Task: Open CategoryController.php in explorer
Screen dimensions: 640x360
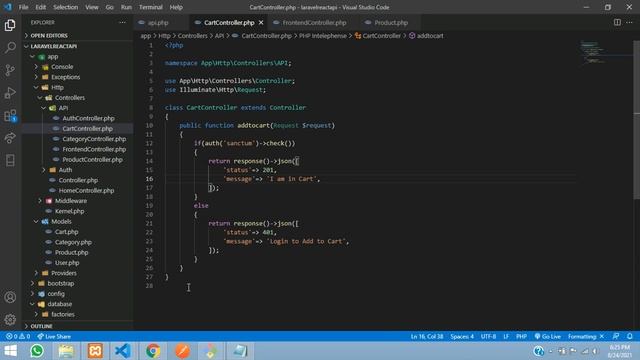Action: coord(94,139)
